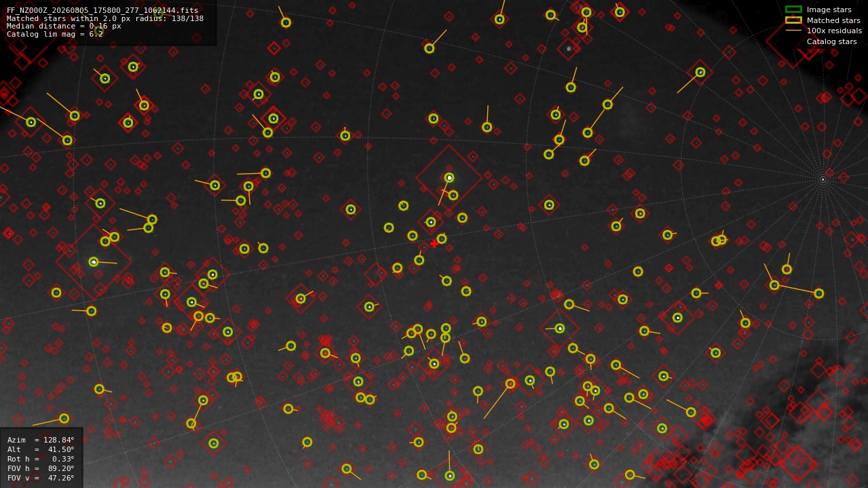The height and width of the screenshot is (488, 868).
Task: Click the matched star in the large left diamond
Action: point(94,262)
